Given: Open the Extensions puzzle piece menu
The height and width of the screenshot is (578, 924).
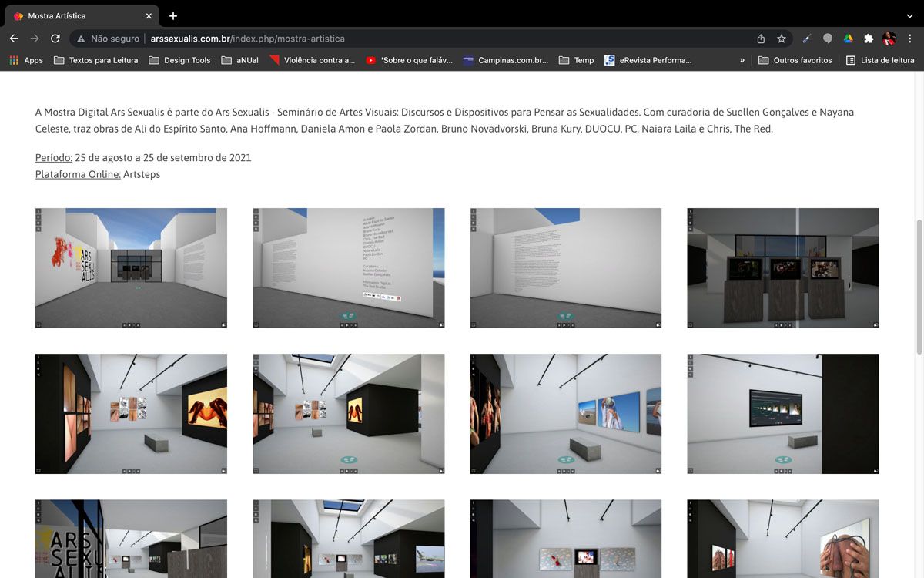Looking at the screenshot, I should coord(869,39).
